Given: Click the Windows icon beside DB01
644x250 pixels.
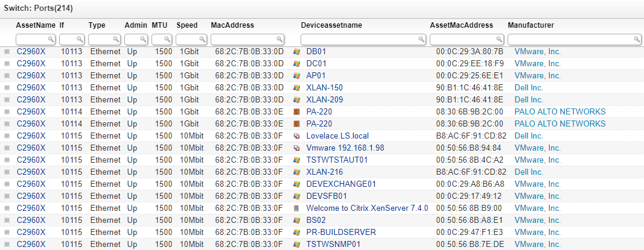Looking at the screenshot, I should [296, 52].
